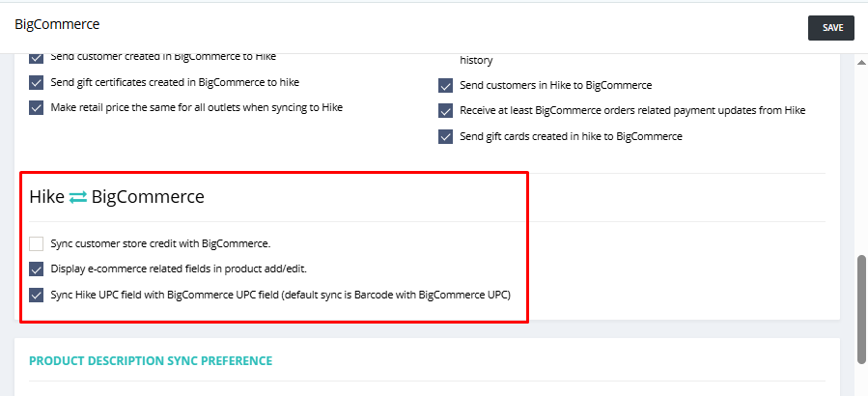Click the 'history' text fragment
868x396 pixels.
(476, 61)
